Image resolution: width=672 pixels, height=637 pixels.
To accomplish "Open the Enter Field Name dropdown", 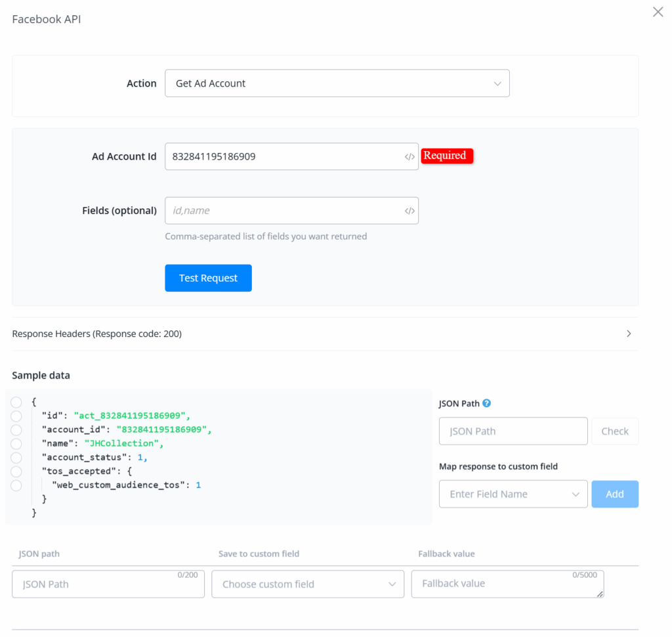I will point(513,494).
